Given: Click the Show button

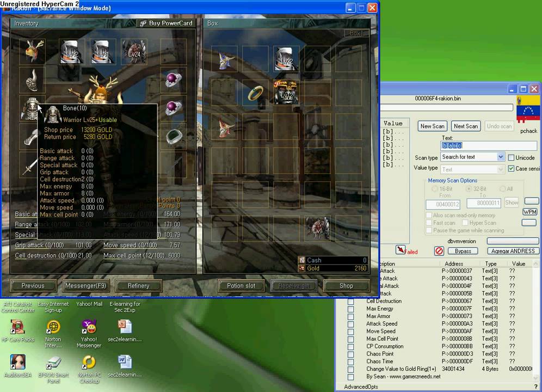Looking at the screenshot, I should tap(512, 203).
